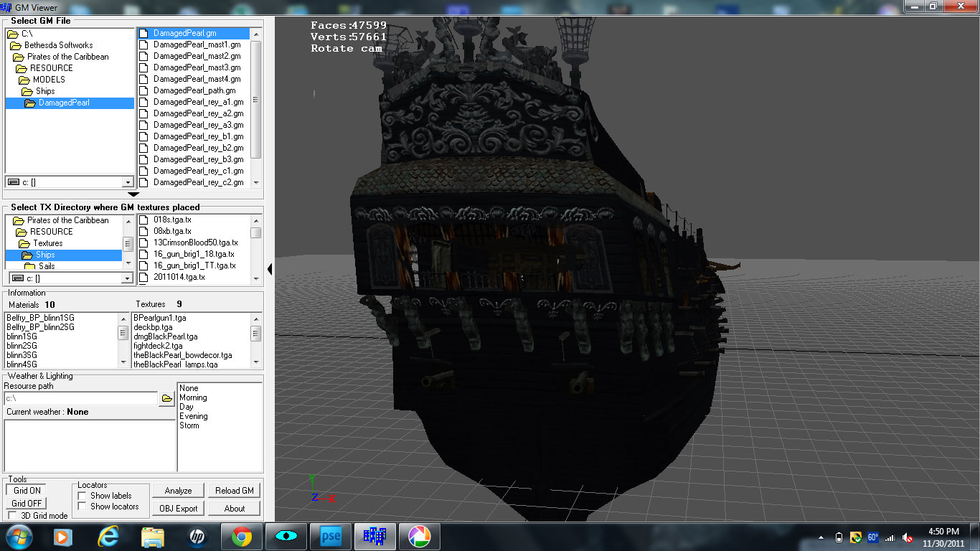This screenshot has height=551, width=980.
Task: Show hidden system tray icons
Action: coord(821,537)
